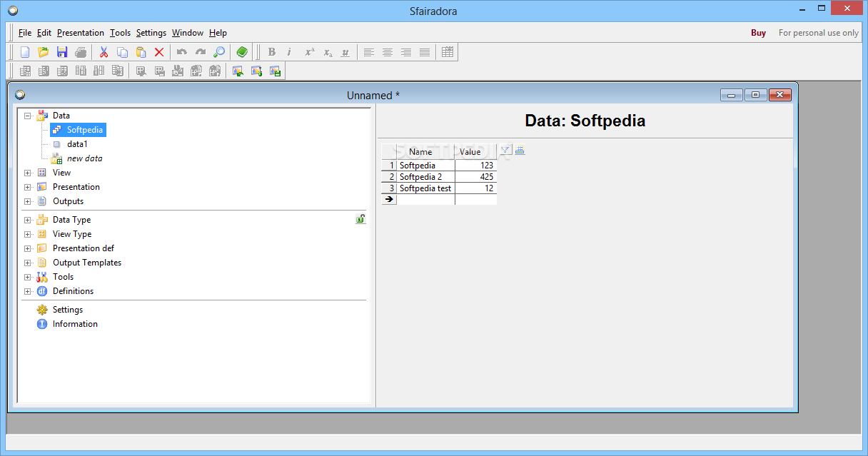Click the Value column header

point(475,151)
